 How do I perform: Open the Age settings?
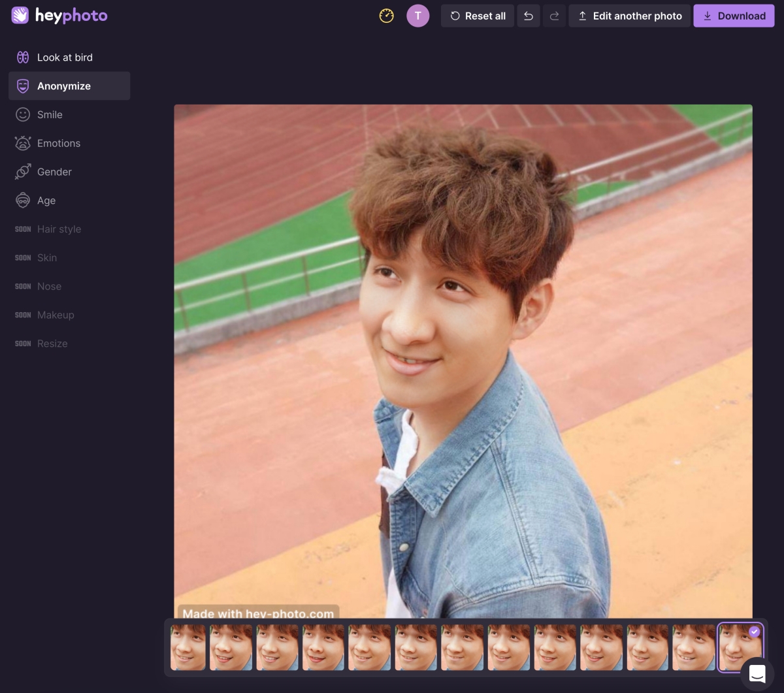(69, 201)
